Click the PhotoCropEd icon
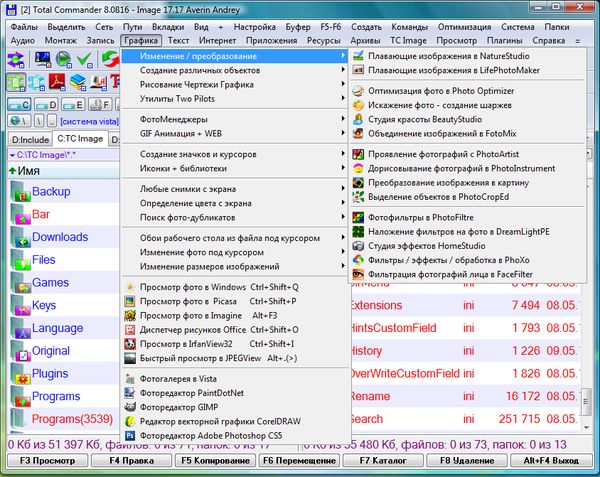This screenshot has width=600, height=477. (358, 197)
